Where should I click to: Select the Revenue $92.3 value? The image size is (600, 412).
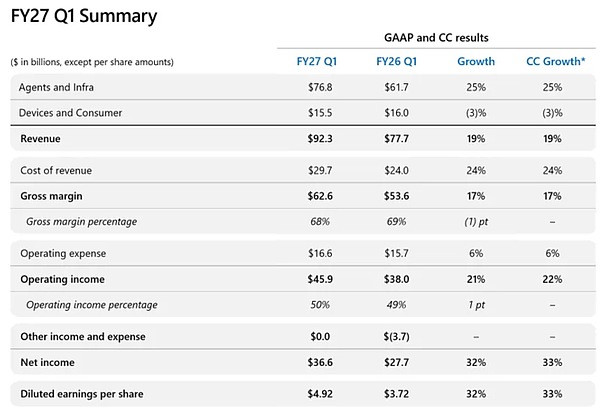320,138
